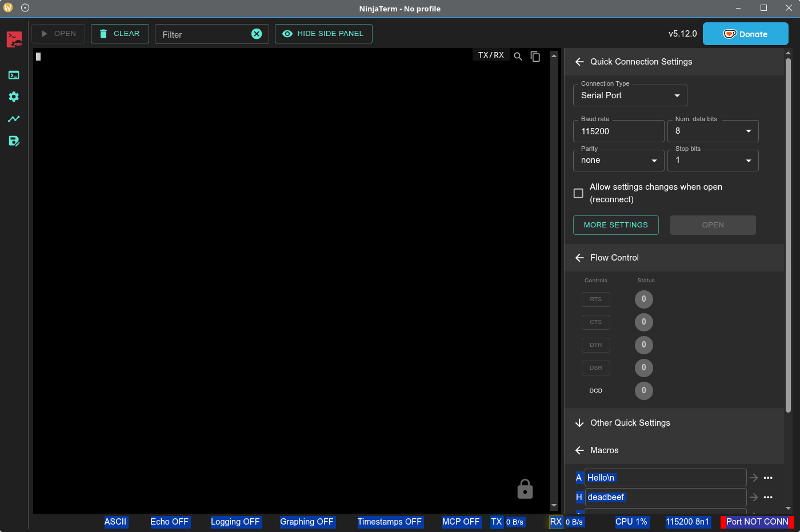
Task: Toggle Echo OFF in status bar
Action: click(x=169, y=522)
